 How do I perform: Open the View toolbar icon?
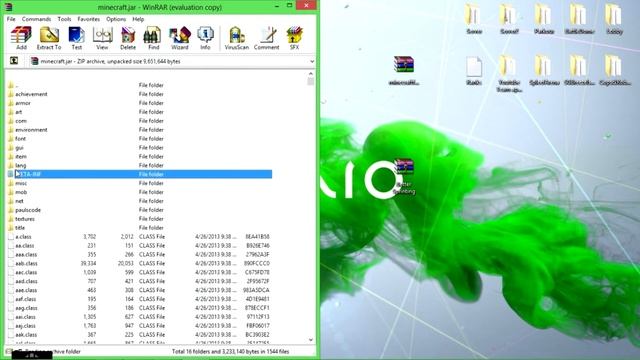click(102, 38)
